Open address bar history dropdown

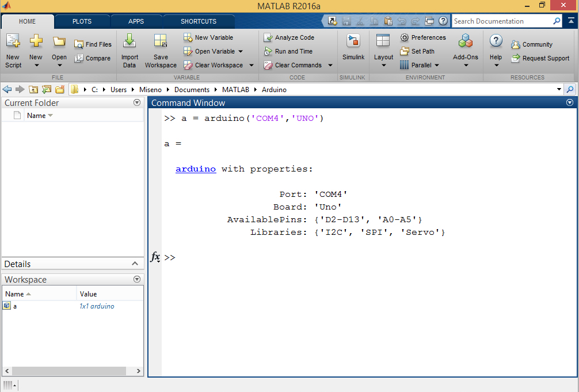click(x=559, y=89)
